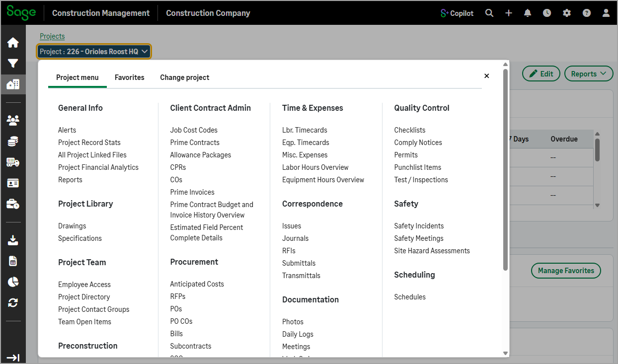Expand Project 226 - Orioles Roost HQ dropdown

[x=94, y=51]
